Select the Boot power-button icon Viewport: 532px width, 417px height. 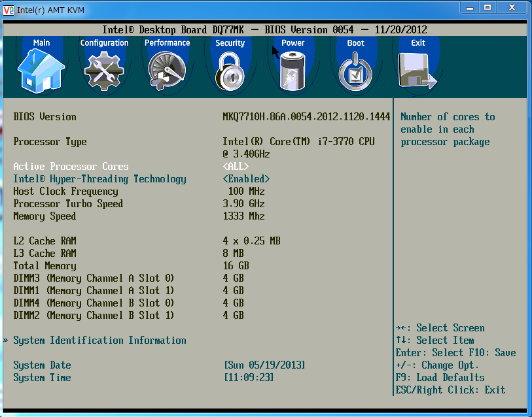pos(355,71)
